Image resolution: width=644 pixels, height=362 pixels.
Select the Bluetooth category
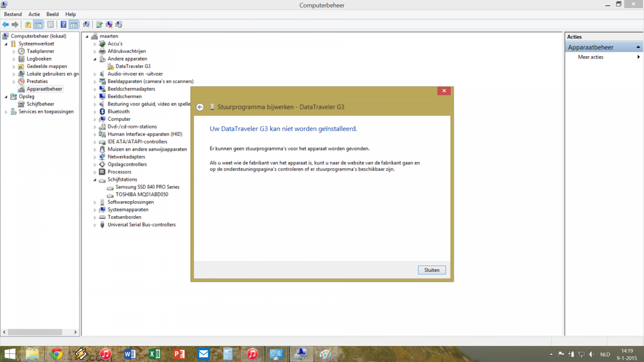[119, 112]
